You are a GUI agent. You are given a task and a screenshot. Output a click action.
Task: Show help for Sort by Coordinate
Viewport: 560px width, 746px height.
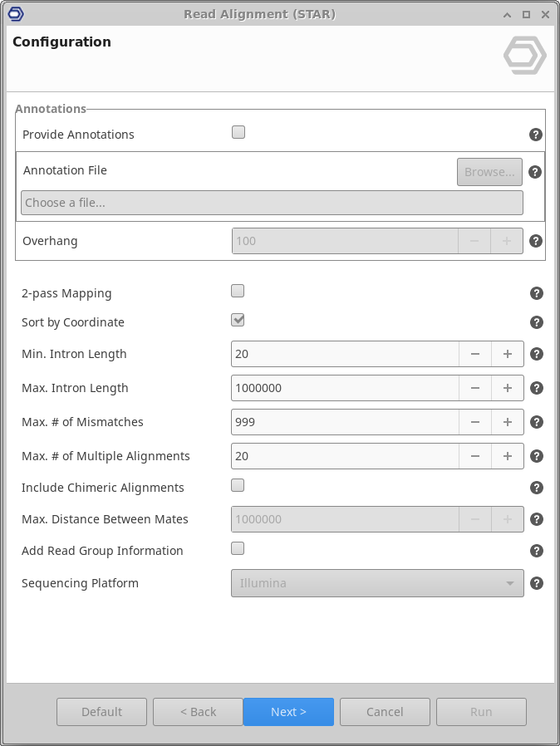(537, 322)
